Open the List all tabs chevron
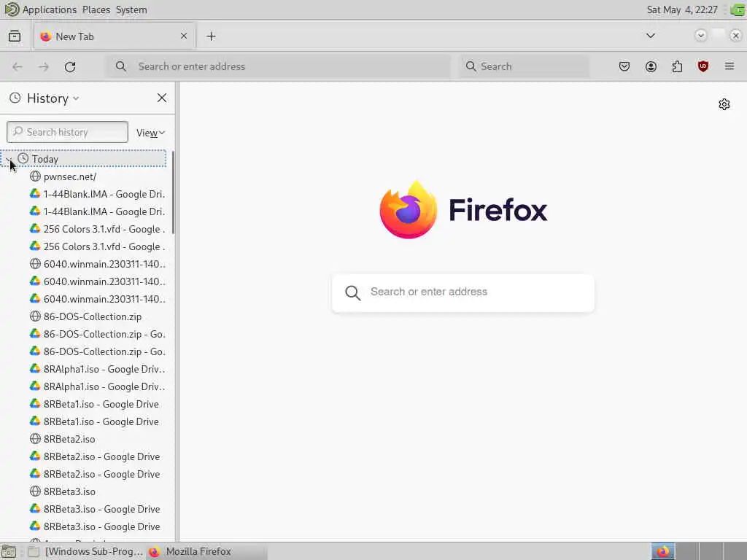 [650, 36]
